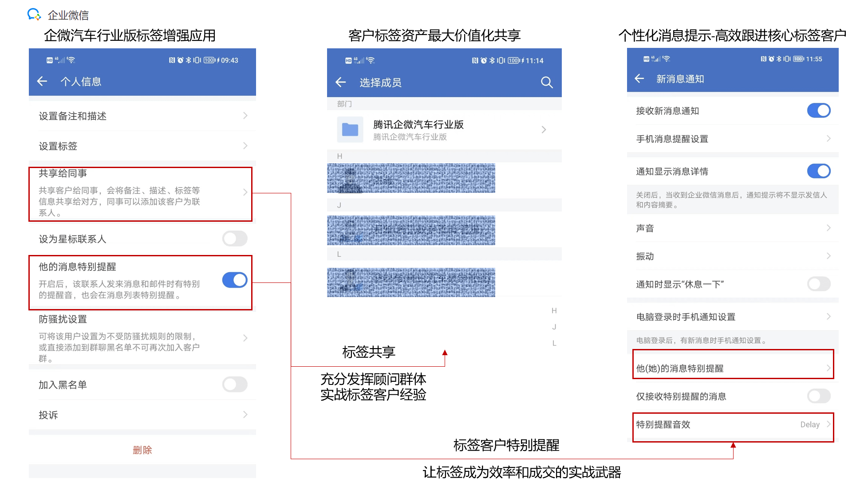Open 投诉 chevron
The image size is (868, 486).
pyautogui.click(x=245, y=415)
